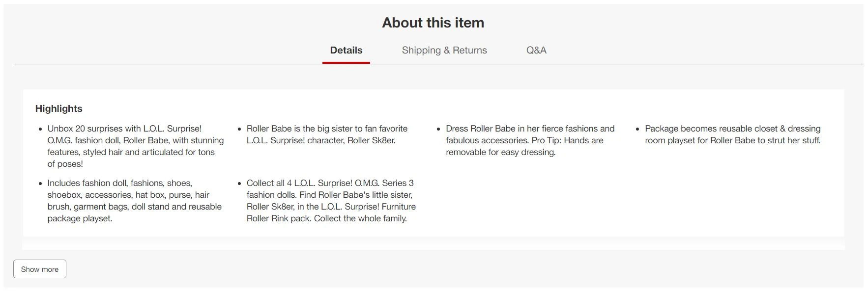Click the "Collect all 4 L.O.L. Surprise!" text
The height and width of the screenshot is (292, 868).
[x=331, y=201]
